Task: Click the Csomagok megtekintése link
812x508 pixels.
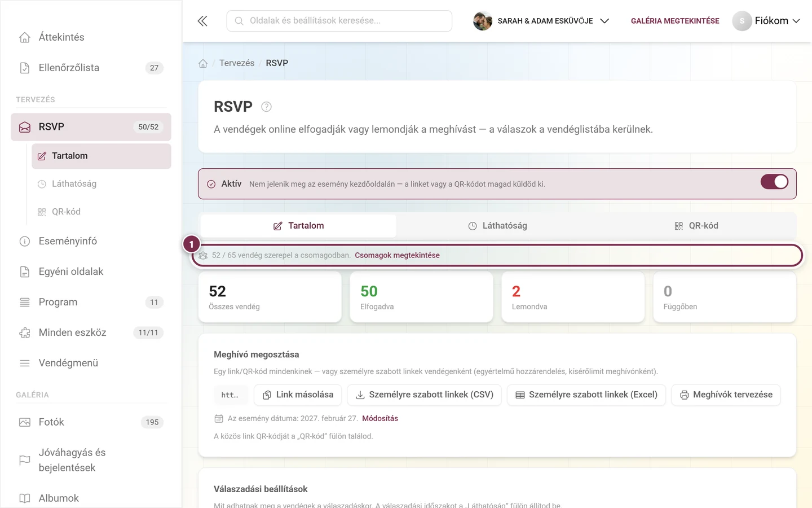Action: click(x=397, y=255)
